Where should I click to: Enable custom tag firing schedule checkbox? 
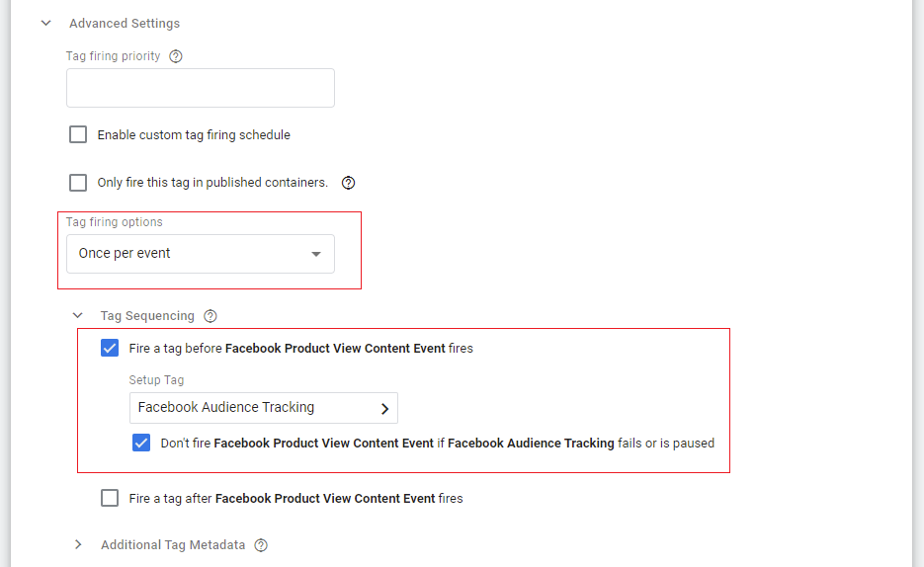tap(78, 134)
